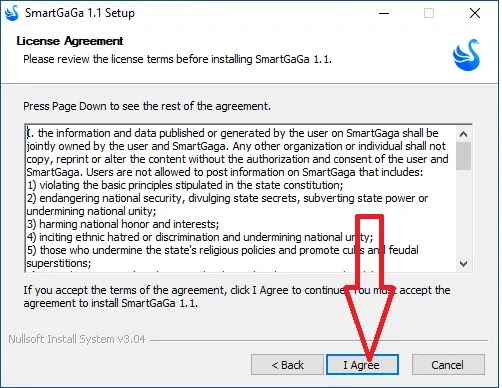Screen dimensions: 502x388
Task: Click the 'Press Page Down' instruction text
Action: (147, 106)
